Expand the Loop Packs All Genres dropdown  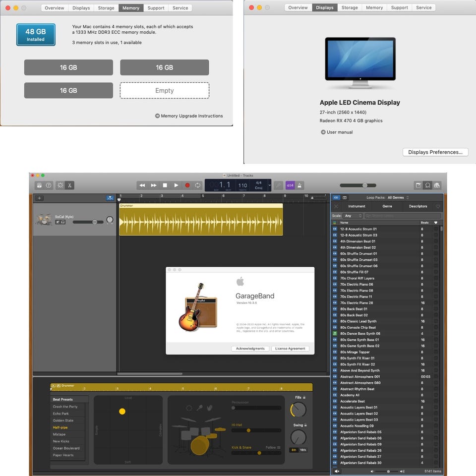click(398, 198)
